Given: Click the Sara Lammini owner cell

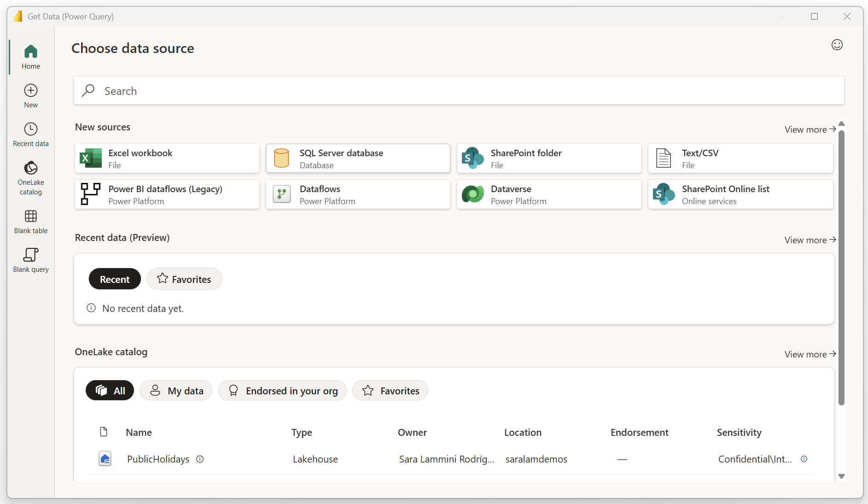Looking at the screenshot, I should click(447, 459).
